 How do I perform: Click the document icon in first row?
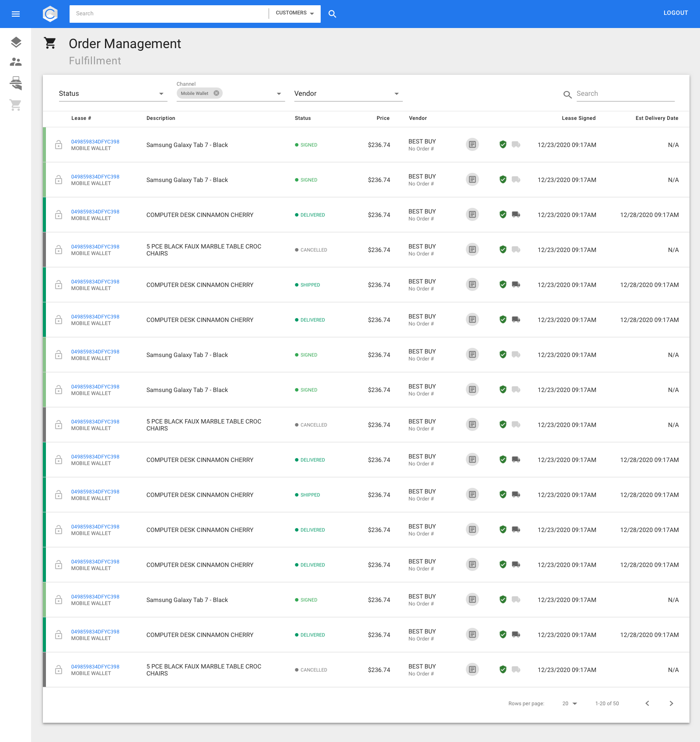472,144
